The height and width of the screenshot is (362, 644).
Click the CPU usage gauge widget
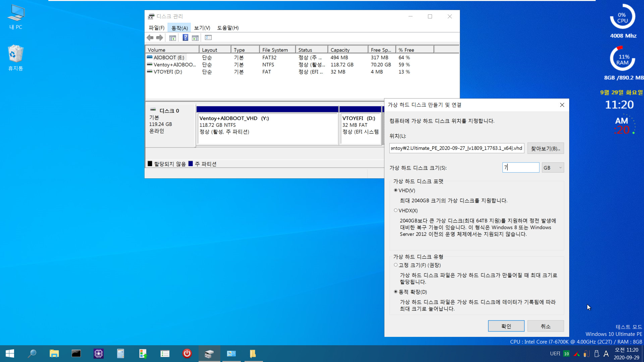pos(622,17)
